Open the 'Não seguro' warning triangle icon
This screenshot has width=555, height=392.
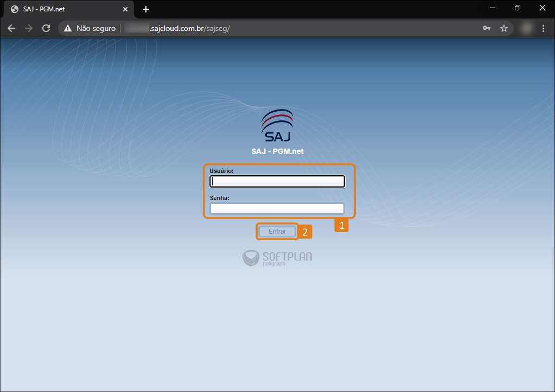pos(68,28)
